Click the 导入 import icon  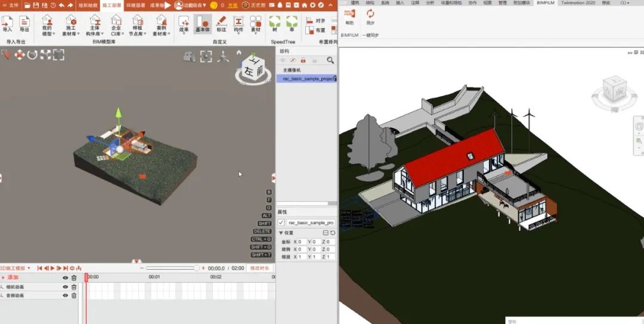coord(7,24)
